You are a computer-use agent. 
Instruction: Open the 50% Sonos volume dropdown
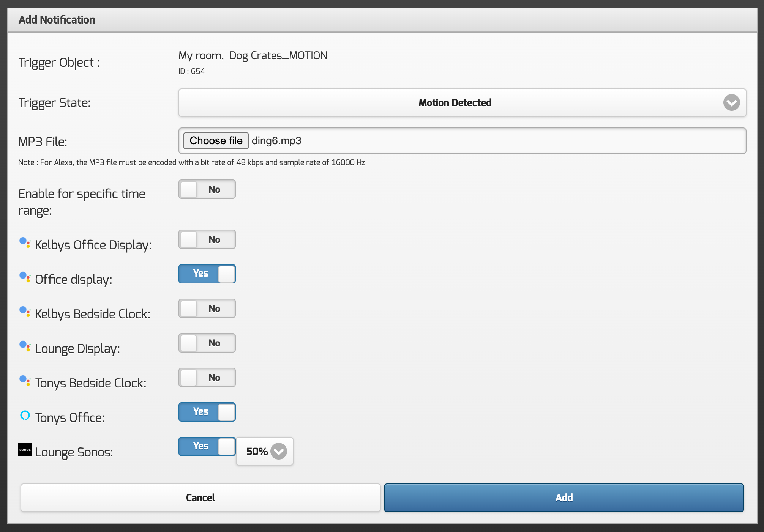pos(265,452)
